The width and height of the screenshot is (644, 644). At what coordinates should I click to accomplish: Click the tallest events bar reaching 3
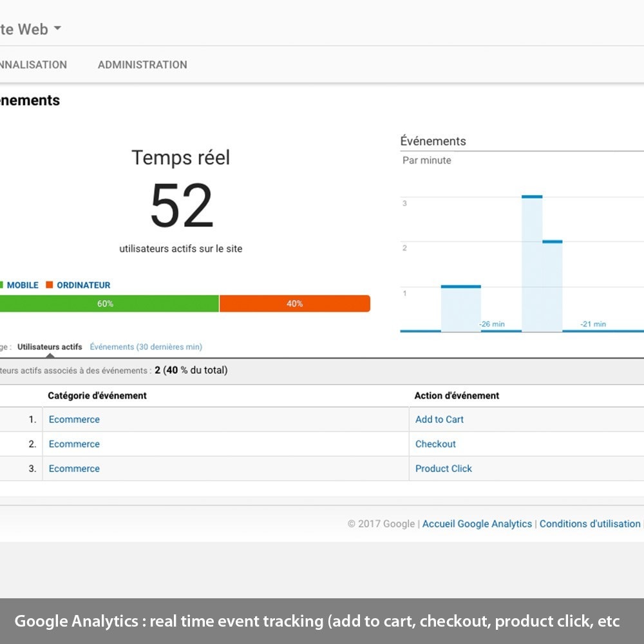pyautogui.click(x=532, y=263)
